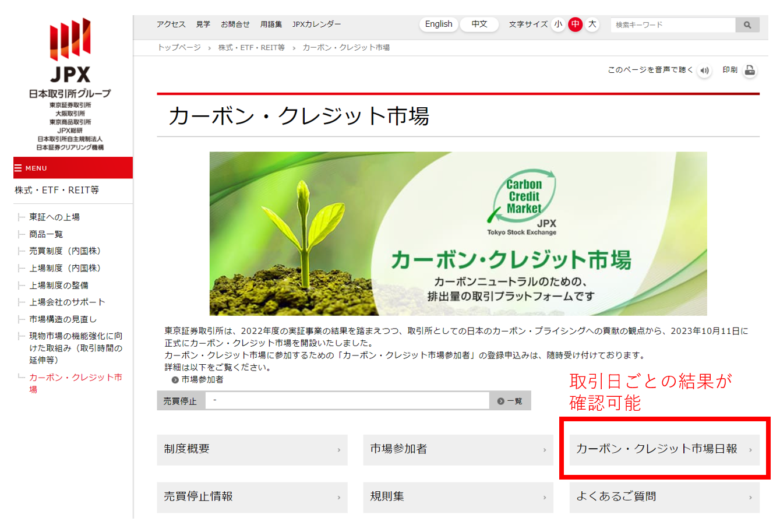The height and width of the screenshot is (532, 780).
Task: Select 東証への上場 in sidebar
Action: (x=54, y=217)
